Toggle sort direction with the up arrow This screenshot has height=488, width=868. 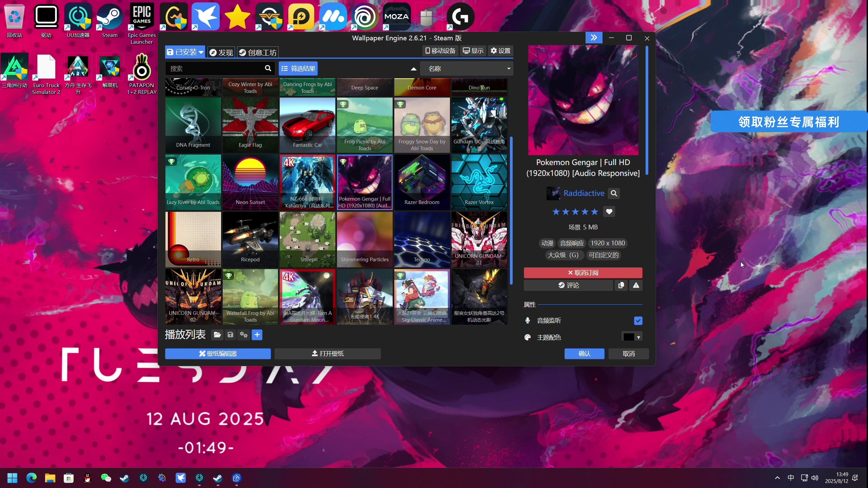(x=413, y=69)
